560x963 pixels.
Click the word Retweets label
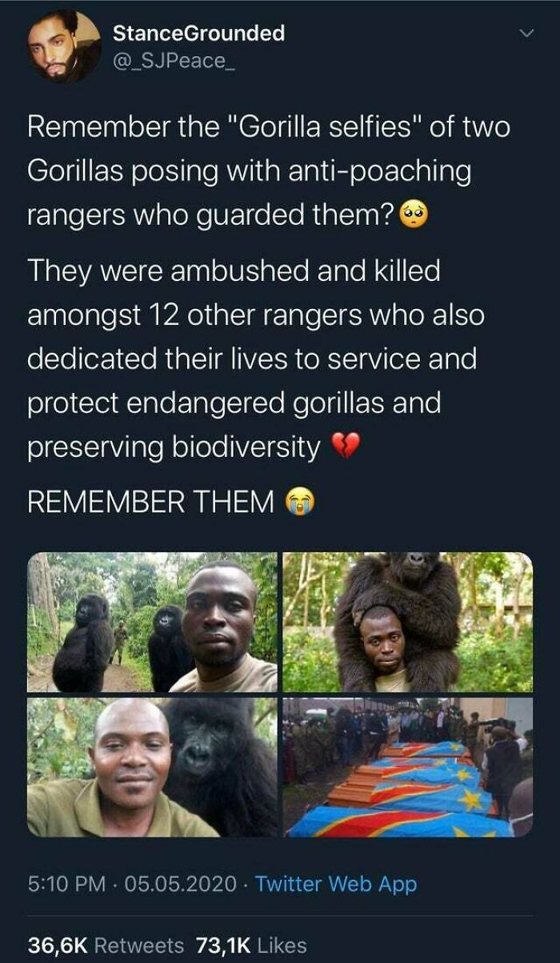tap(139, 945)
